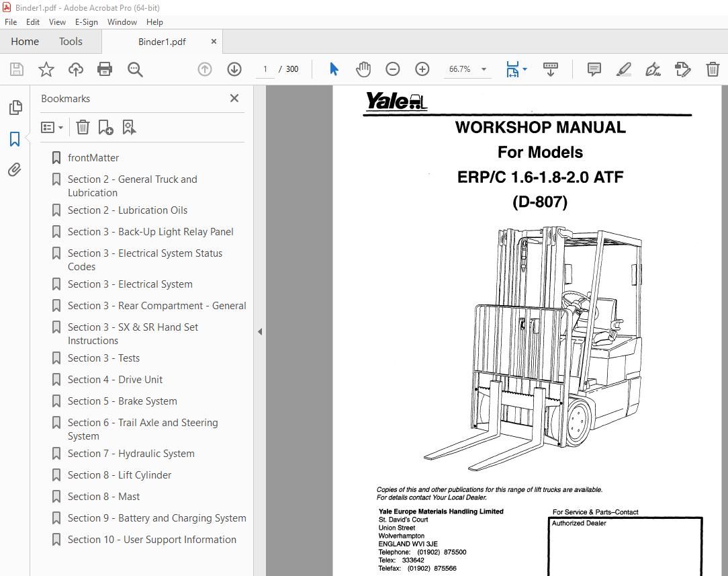Open the Page Thumbnails panel icon

coord(15,108)
